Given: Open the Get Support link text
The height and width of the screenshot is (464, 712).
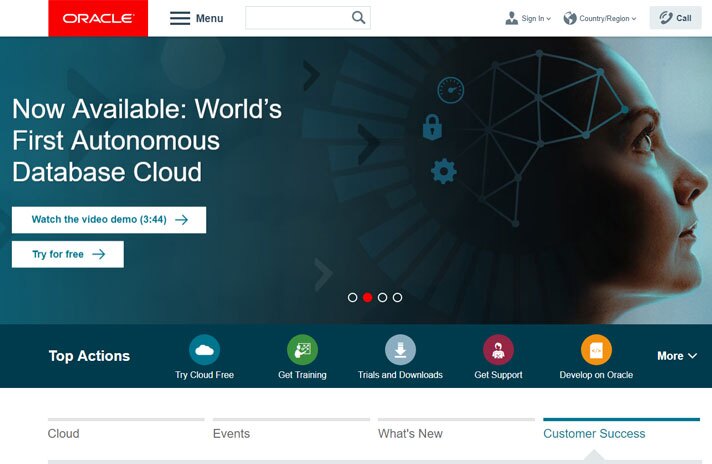Looking at the screenshot, I should (498, 375).
